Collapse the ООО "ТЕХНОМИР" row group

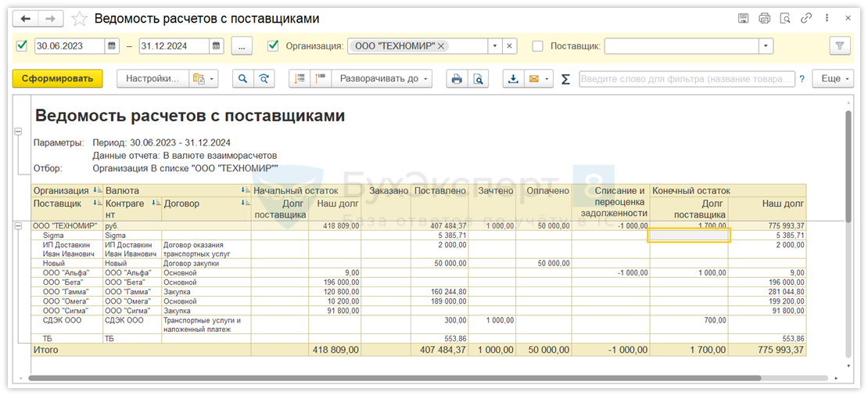(18, 225)
